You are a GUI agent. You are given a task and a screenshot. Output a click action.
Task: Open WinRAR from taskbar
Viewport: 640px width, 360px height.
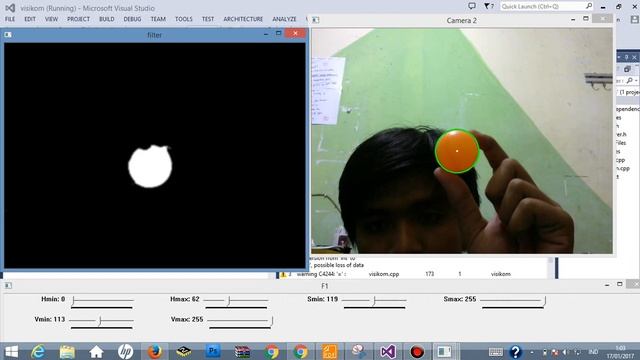[x=242, y=352]
